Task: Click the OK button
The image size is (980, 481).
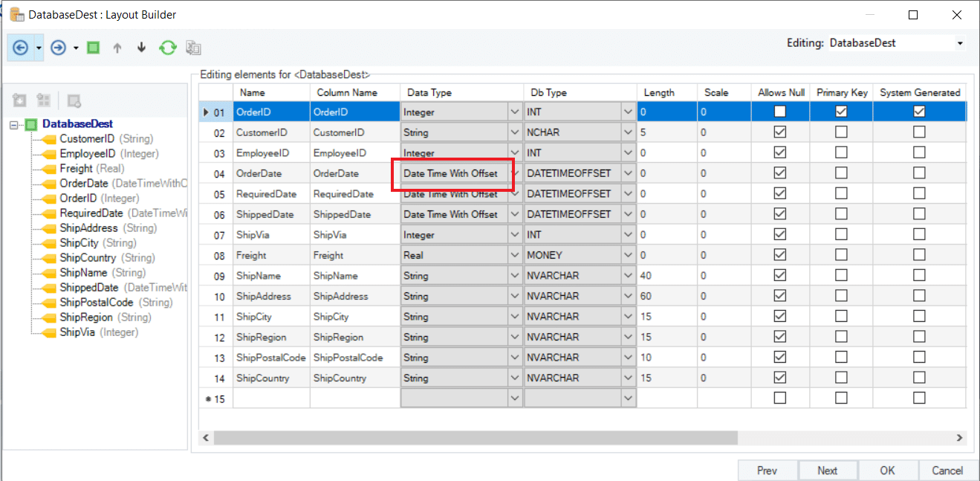Action: pos(887,471)
